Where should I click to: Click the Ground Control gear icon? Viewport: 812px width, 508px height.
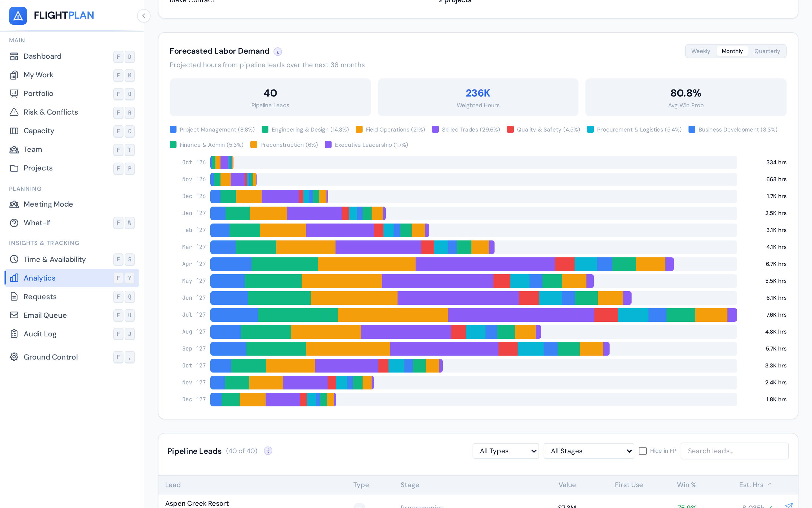[14, 357]
